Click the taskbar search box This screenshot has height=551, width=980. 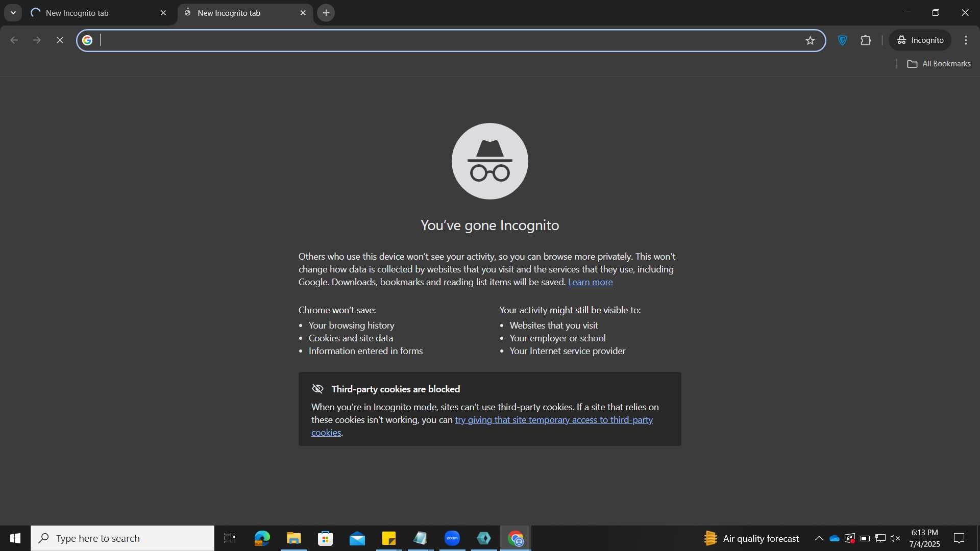[122, 538]
